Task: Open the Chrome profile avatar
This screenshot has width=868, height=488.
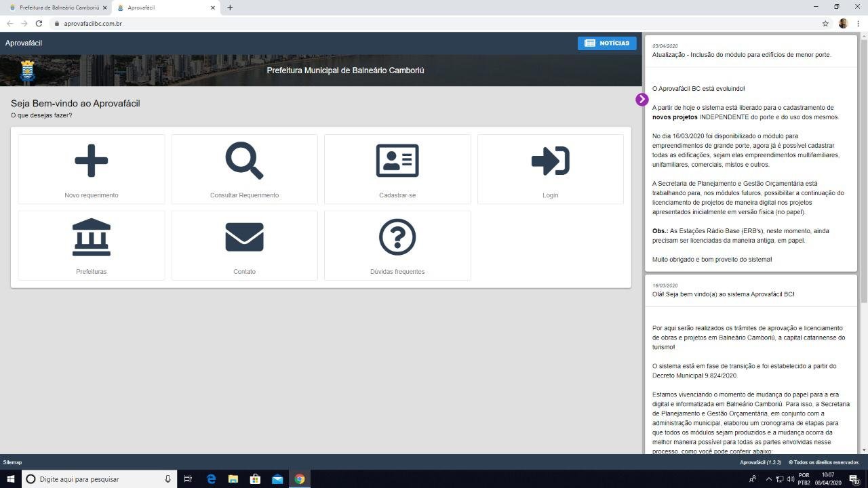Action: [843, 23]
